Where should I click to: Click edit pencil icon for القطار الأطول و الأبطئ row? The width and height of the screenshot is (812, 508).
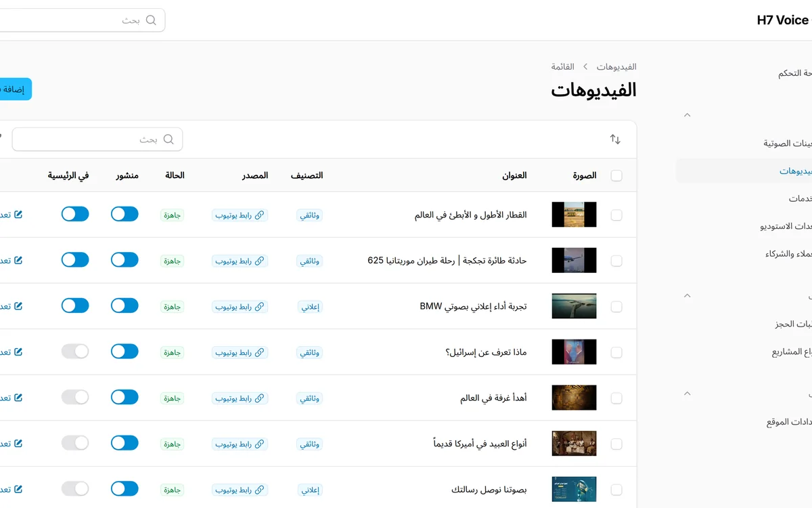tap(18, 214)
